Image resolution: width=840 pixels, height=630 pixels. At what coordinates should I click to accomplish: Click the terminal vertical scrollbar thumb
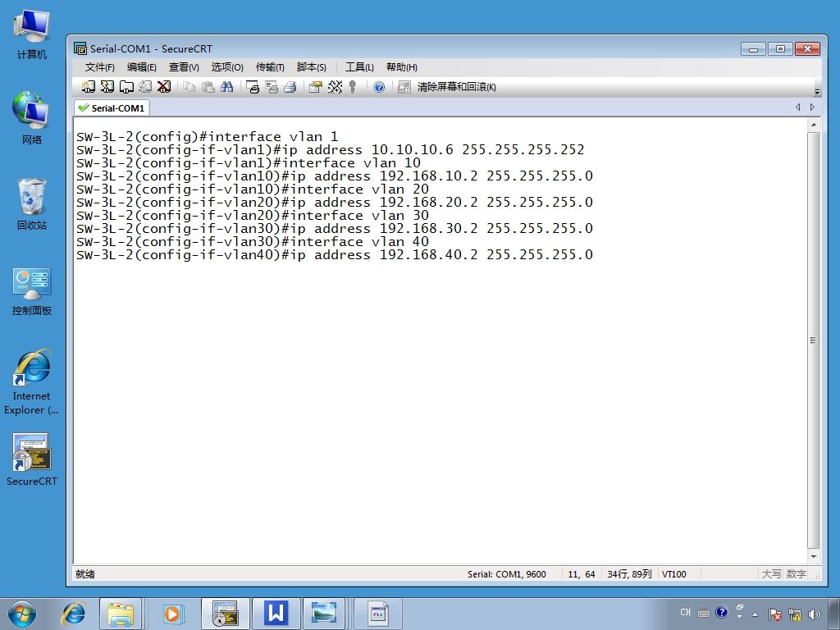click(x=813, y=340)
